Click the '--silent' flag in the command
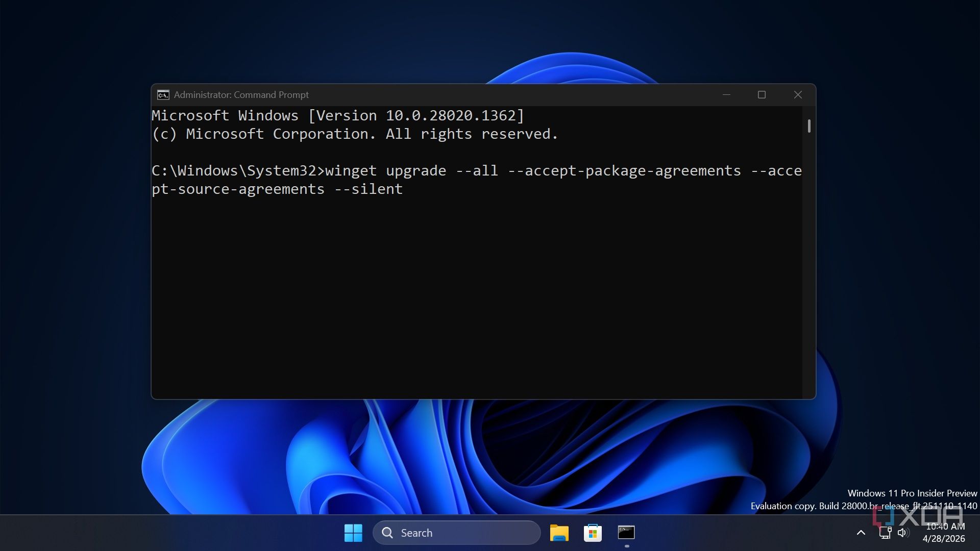Image resolution: width=980 pixels, height=551 pixels. click(369, 189)
